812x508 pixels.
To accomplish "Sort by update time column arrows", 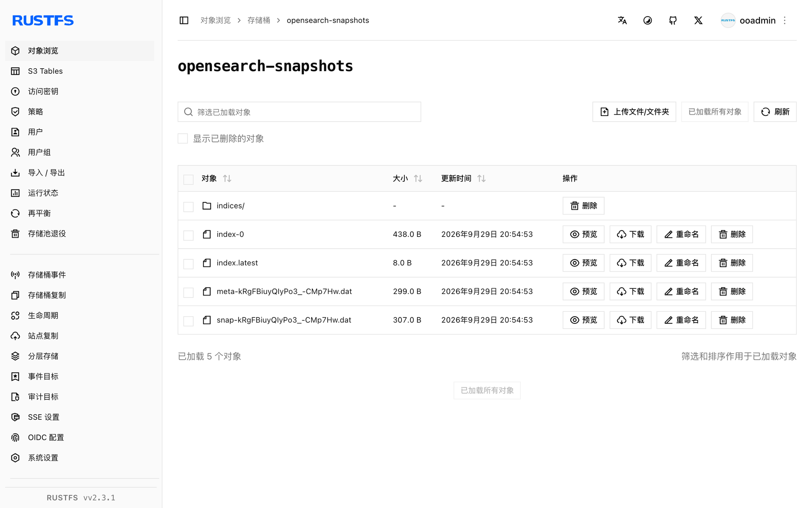I will point(482,178).
